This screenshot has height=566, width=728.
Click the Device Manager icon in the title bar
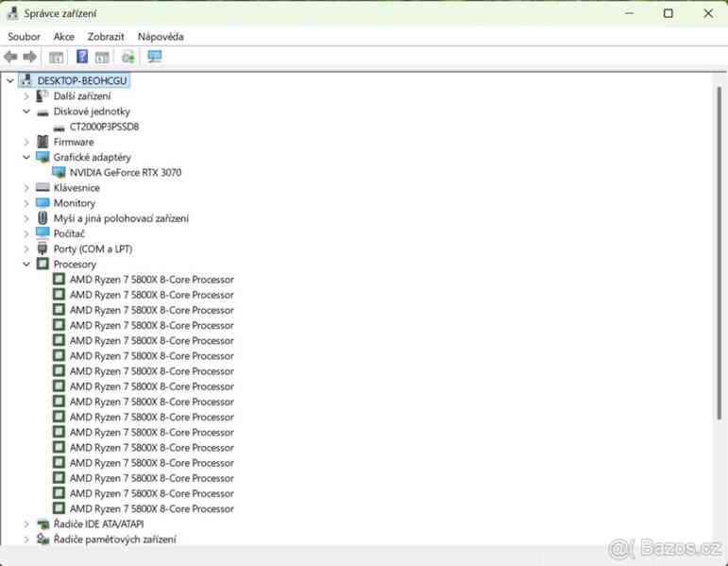(x=12, y=13)
